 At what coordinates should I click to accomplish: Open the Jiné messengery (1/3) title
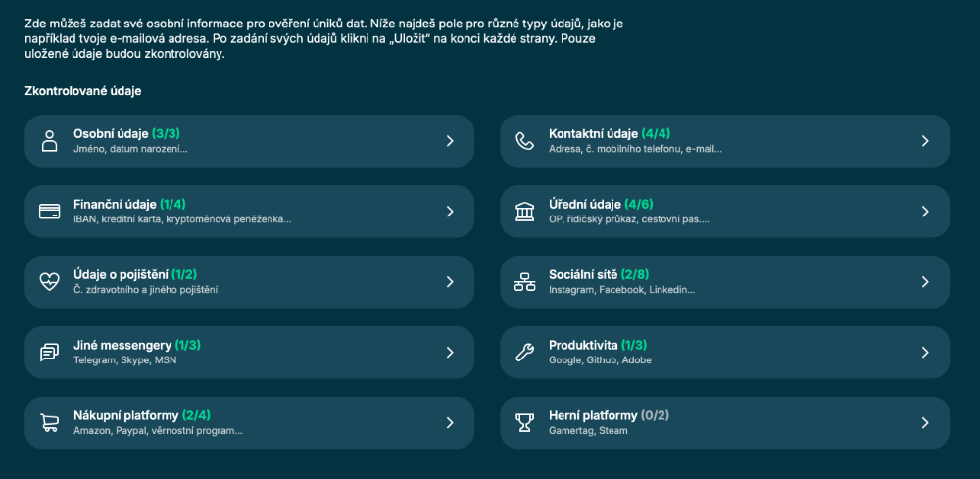point(137,346)
